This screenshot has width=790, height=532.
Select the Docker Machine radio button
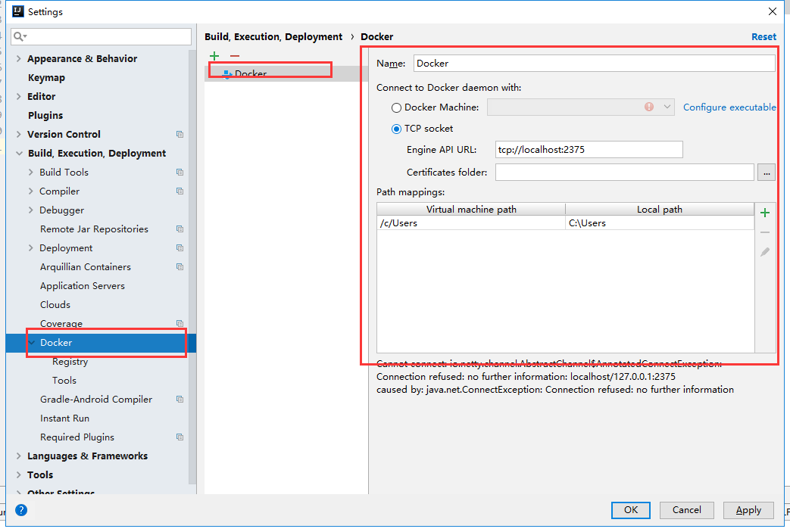tap(396, 108)
